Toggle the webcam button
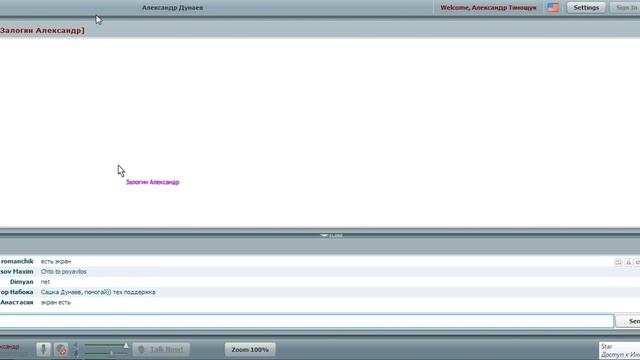640x360 pixels. coord(61,349)
